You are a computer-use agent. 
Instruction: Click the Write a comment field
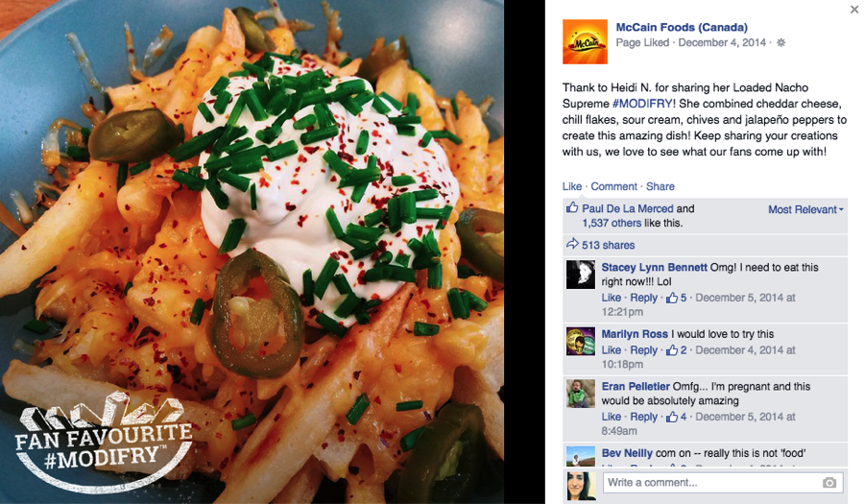(x=722, y=483)
